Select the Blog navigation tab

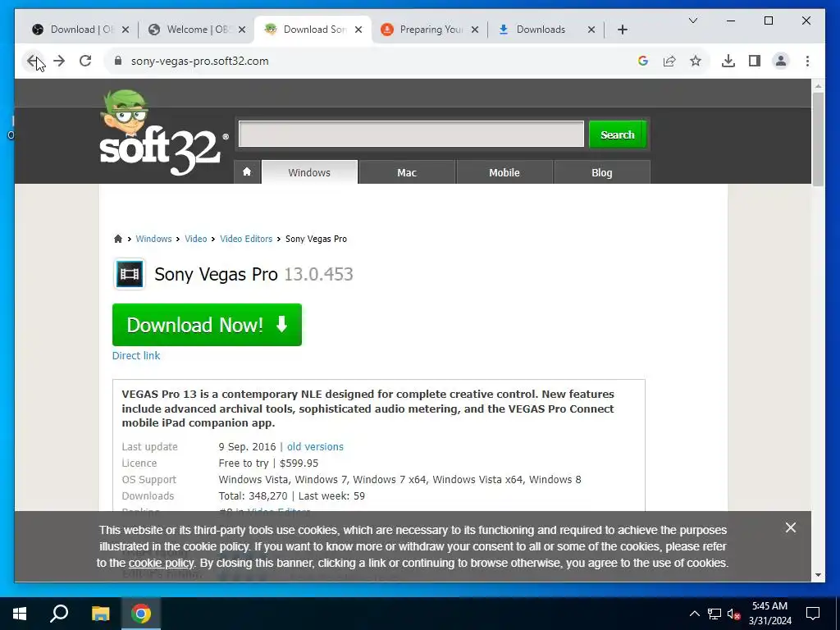[601, 172]
